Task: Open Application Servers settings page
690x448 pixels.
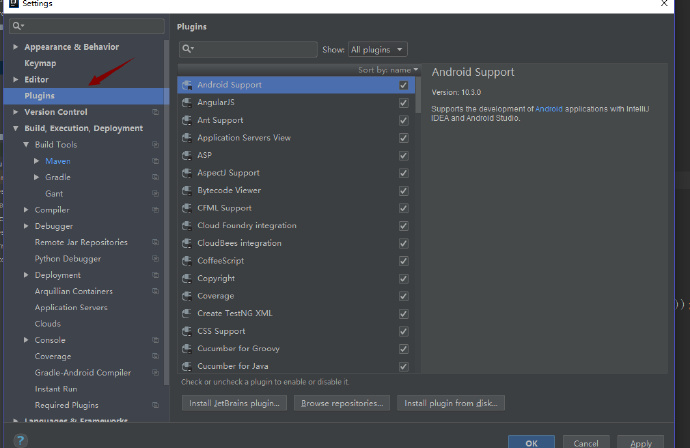Action: [x=71, y=307]
